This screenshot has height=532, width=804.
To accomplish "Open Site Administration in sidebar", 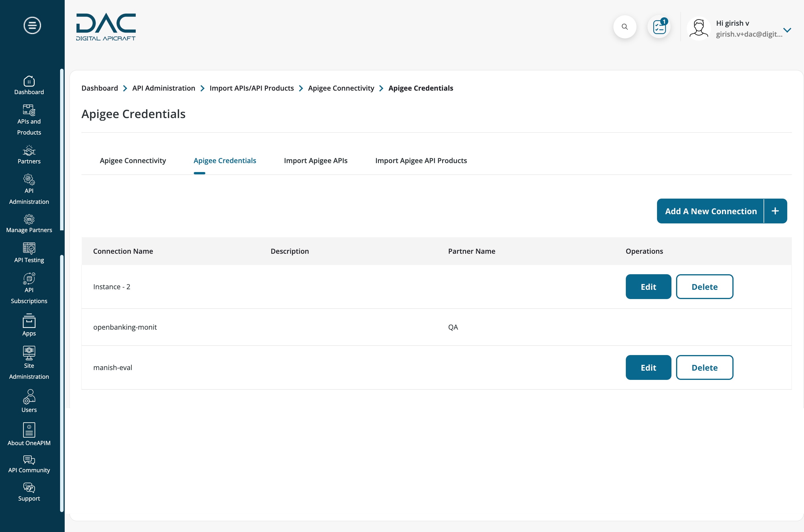I will [29, 363].
